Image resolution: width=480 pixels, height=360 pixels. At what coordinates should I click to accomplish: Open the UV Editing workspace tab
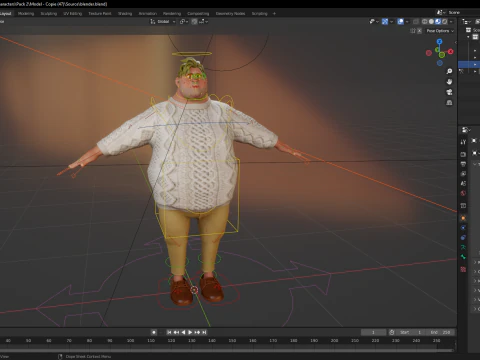click(73, 14)
